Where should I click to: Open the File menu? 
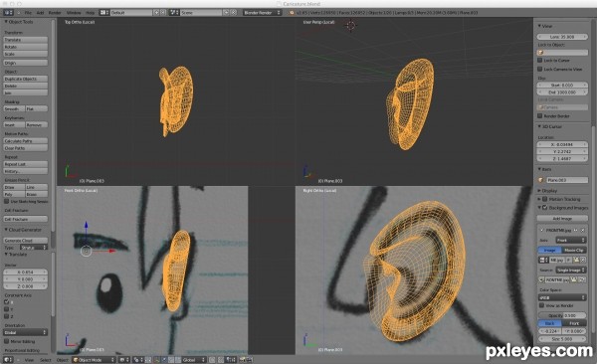point(28,13)
